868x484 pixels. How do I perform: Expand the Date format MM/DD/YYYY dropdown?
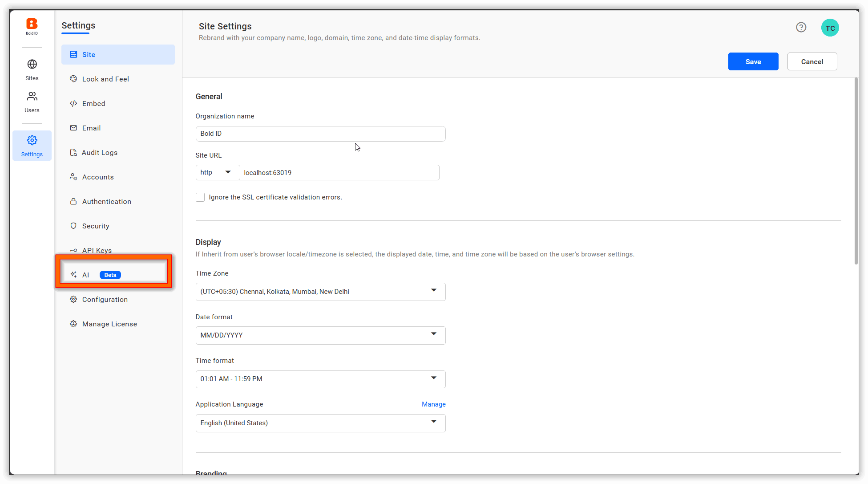tap(320, 335)
